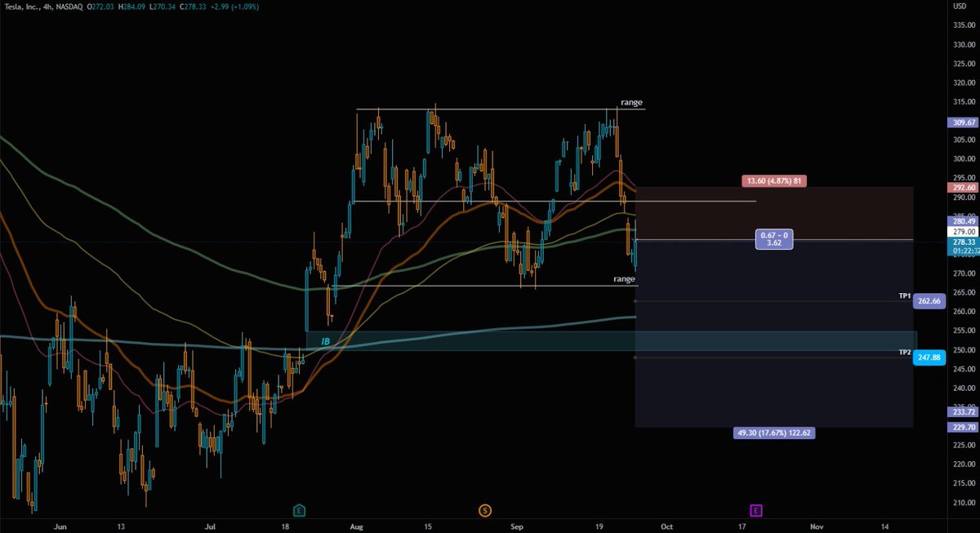Screen dimensions: 980x533
Task: Click the Nov date on time axis
Action: 816,526
